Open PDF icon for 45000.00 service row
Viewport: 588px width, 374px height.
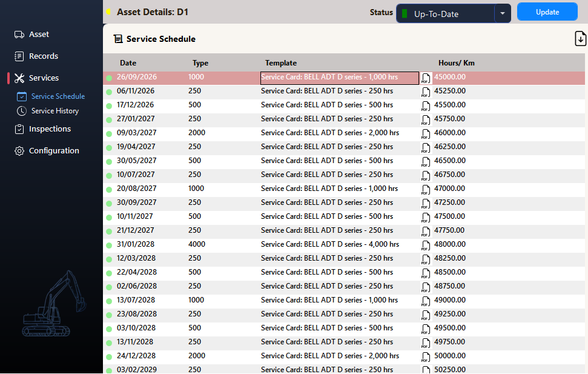426,78
